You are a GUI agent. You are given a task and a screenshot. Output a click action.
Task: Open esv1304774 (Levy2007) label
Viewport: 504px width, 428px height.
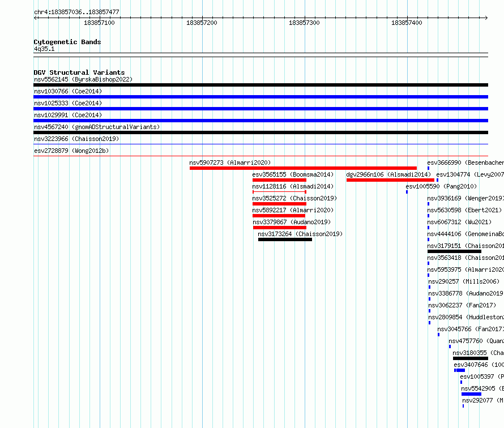(x=470, y=174)
